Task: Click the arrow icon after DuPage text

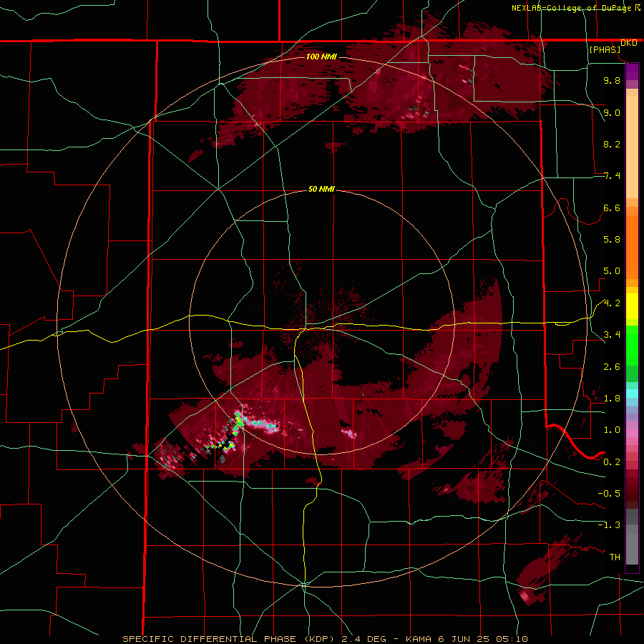Action: click(638, 8)
